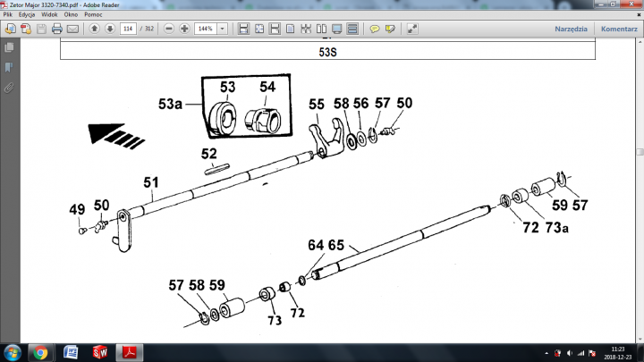Open the Komentarz pane
The width and height of the screenshot is (644, 362).
(618, 29)
